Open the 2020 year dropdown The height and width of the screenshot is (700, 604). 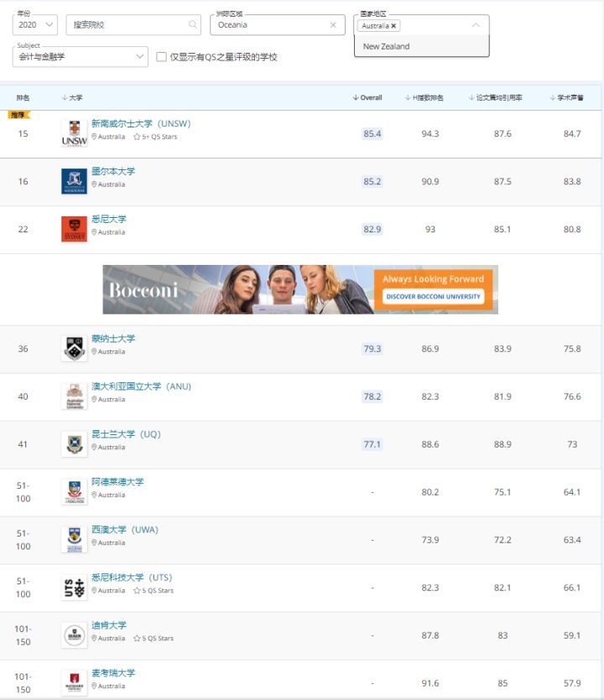pos(35,24)
